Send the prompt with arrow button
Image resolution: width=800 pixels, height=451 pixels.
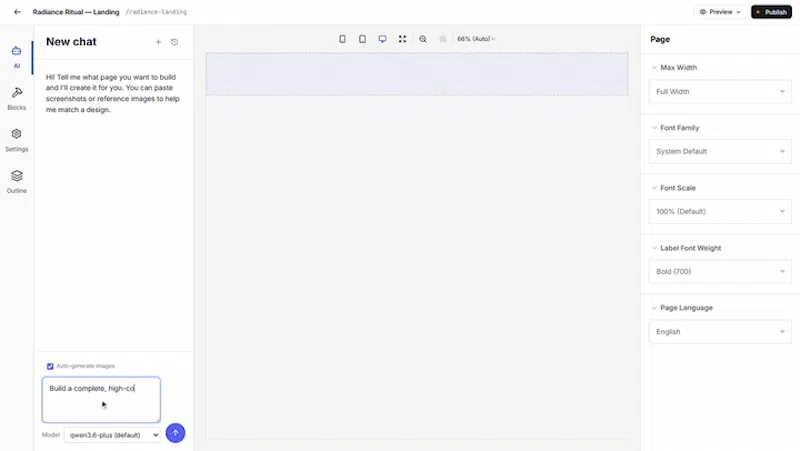click(x=176, y=433)
